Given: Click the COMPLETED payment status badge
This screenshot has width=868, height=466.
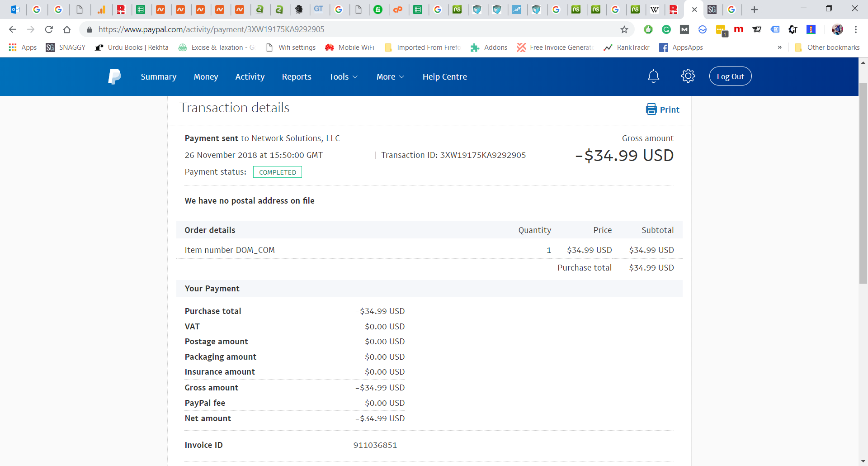Looking at the screenshot, I should click(x=278, y=172).
